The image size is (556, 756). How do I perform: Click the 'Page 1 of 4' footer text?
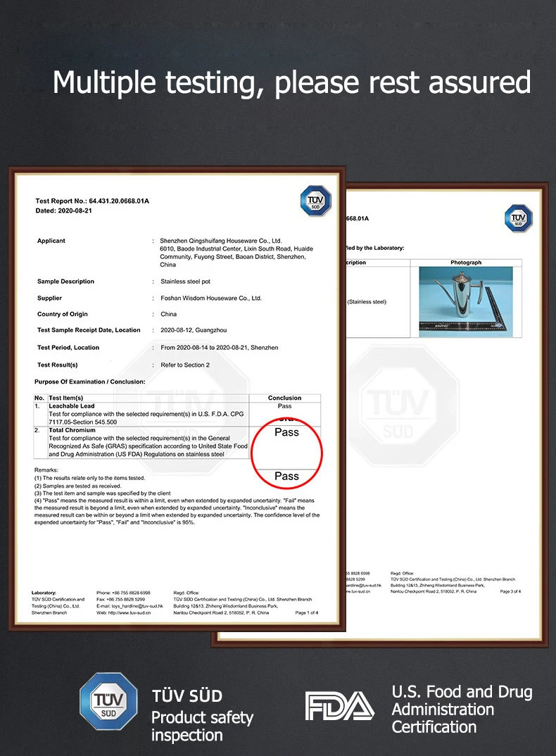click(307, 613)
